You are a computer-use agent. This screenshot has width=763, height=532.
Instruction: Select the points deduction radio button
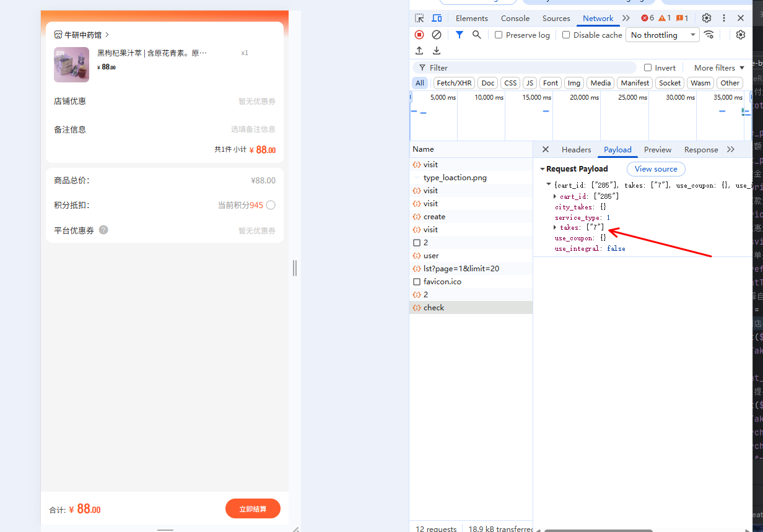coord(271,205)
